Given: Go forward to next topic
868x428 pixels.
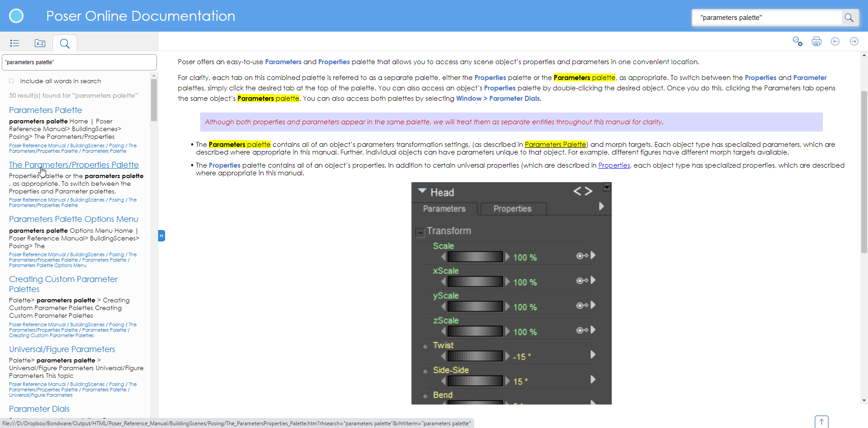Looking at the screenshot, I should click(854, 42).
